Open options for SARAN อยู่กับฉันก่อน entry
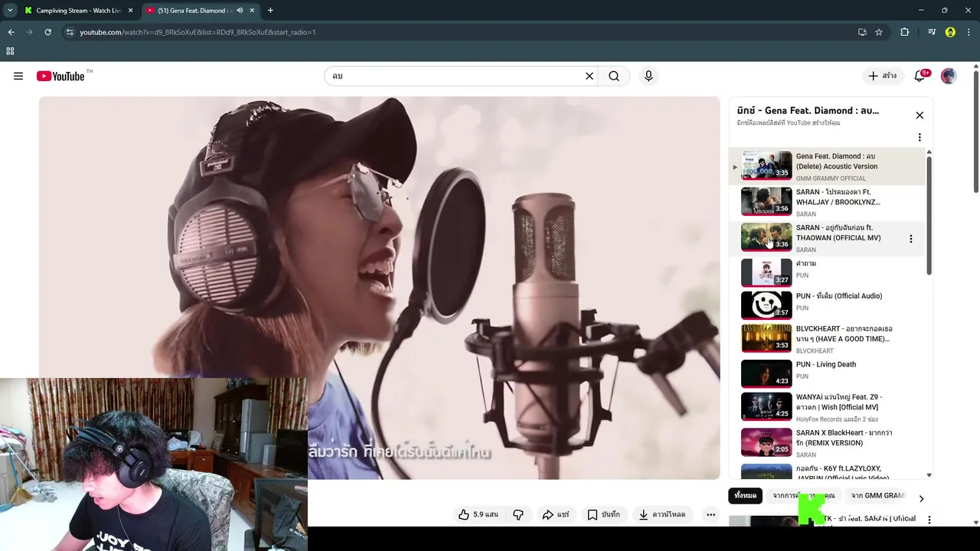 point(910,239)
